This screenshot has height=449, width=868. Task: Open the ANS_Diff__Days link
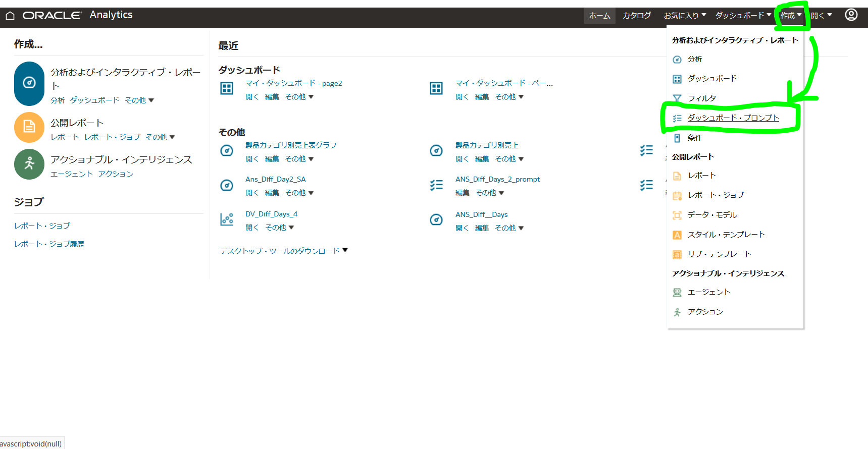482,214
